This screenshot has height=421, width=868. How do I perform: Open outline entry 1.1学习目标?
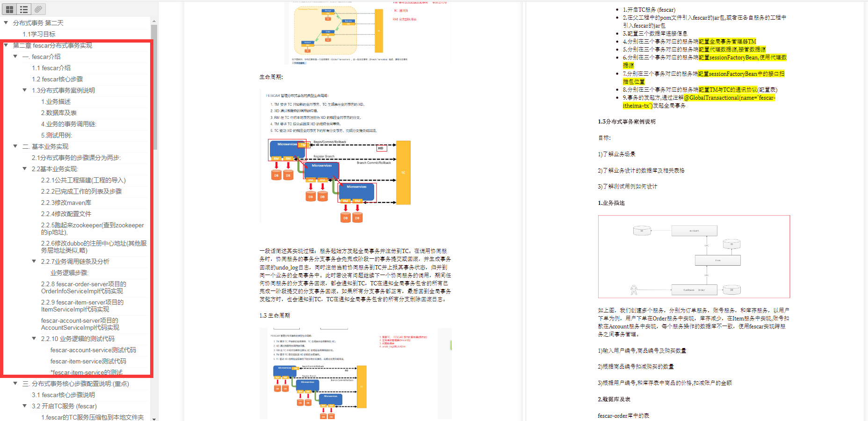pyautogui.click(x=39, y=34)
